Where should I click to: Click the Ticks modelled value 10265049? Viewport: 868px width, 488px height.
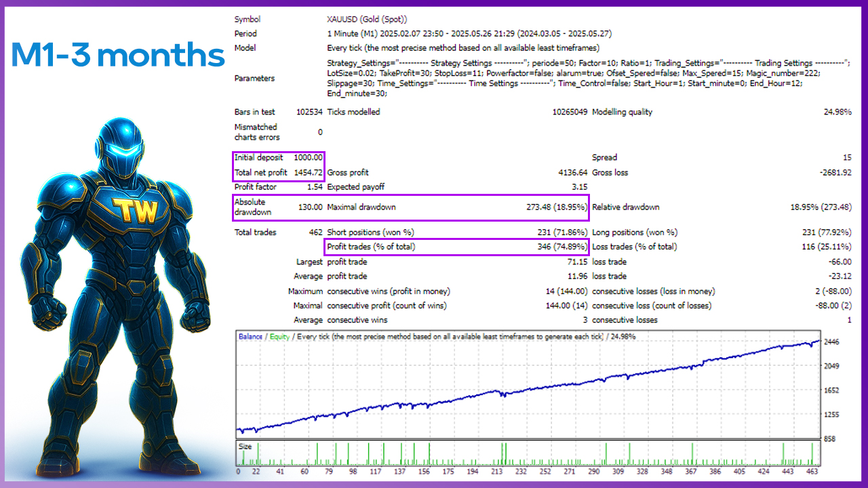(570, 113)
